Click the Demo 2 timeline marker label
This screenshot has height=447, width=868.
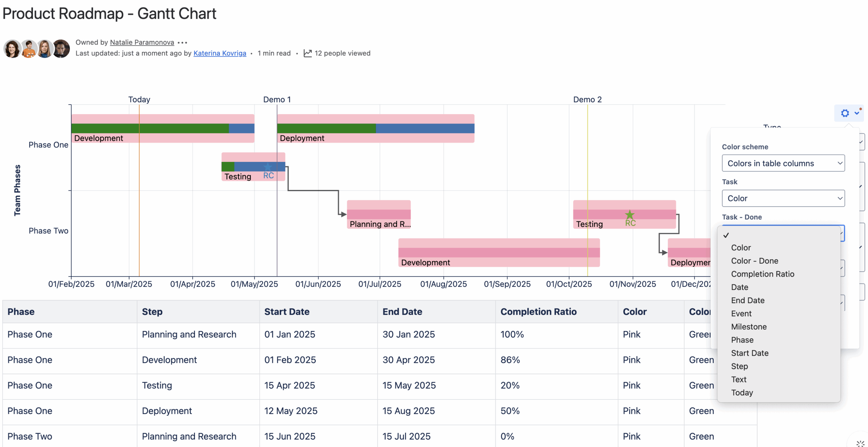coord(588,99)
